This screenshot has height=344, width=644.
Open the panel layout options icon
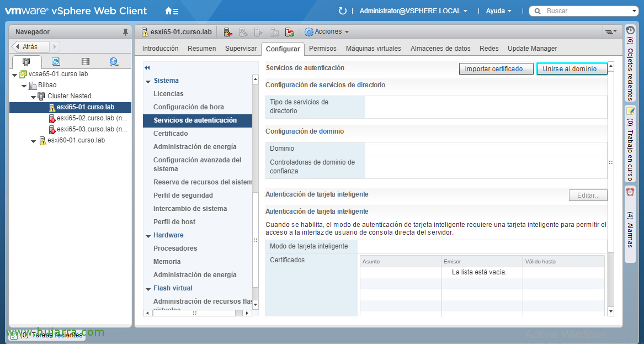point(611,31)
